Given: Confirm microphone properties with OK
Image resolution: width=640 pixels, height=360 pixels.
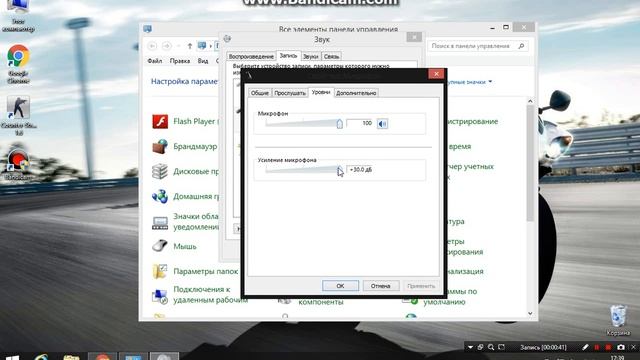Looking at the screenshot, I should (x=340, y=286).
